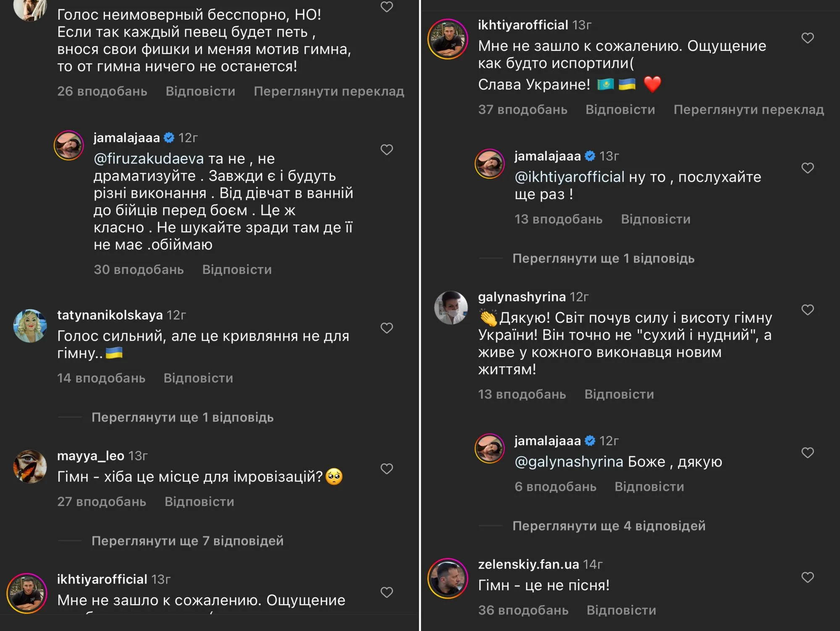
Task: Like ikhtiyarofficial's comment in right panel
Action: [x=807, y=38]
